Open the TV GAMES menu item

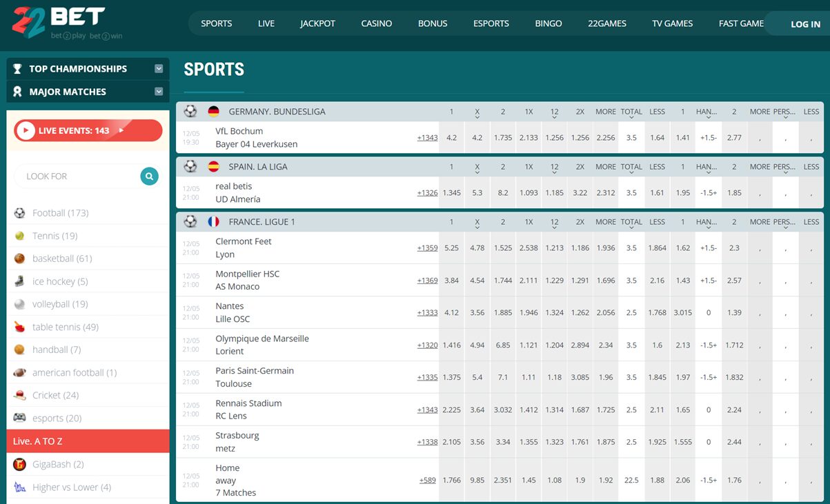click(x=673, y=23)
